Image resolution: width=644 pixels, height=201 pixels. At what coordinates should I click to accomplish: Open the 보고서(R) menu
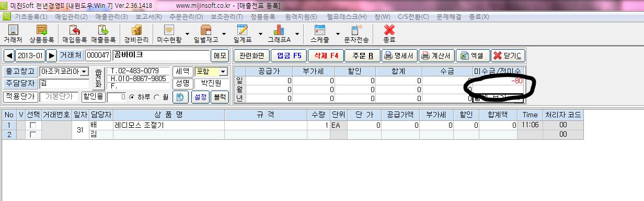pos(148,17)
